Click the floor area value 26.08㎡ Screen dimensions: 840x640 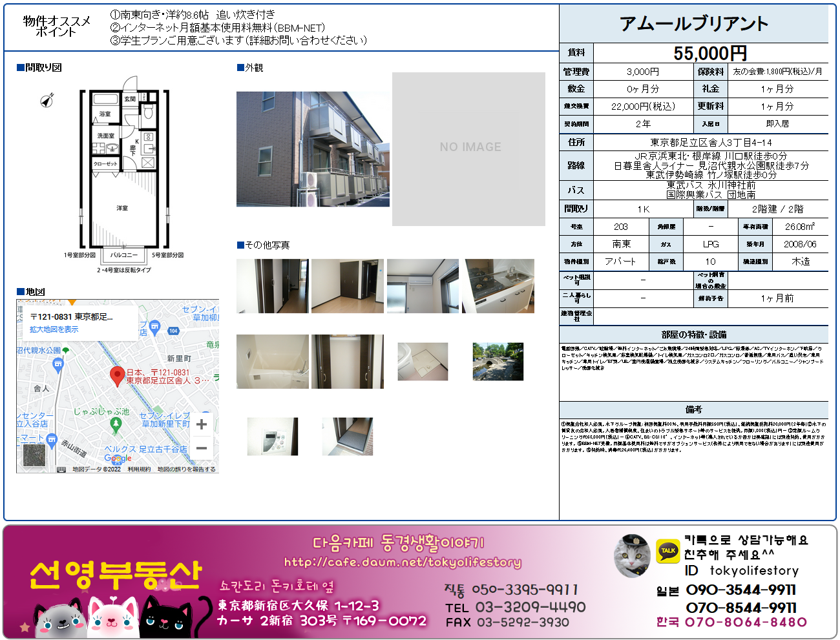[800, 227]
